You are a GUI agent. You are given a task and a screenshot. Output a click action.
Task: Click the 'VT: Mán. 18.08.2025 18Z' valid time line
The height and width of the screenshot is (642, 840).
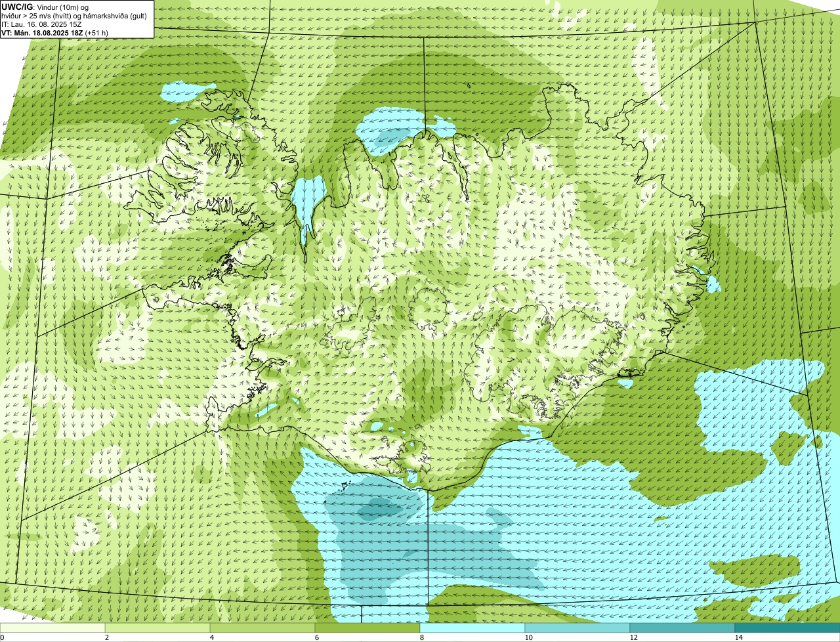pos(54,32)
